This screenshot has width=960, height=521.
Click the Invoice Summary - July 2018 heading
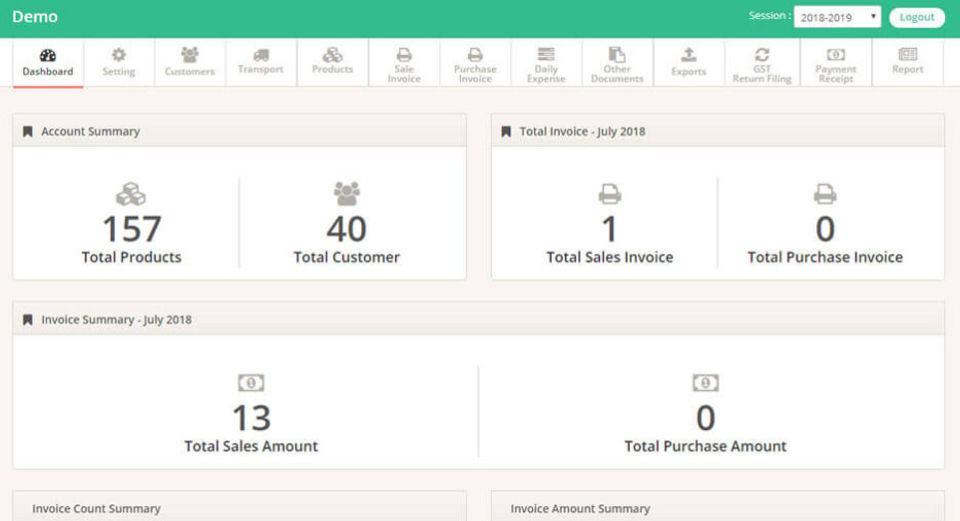click(x=116, y=320)
